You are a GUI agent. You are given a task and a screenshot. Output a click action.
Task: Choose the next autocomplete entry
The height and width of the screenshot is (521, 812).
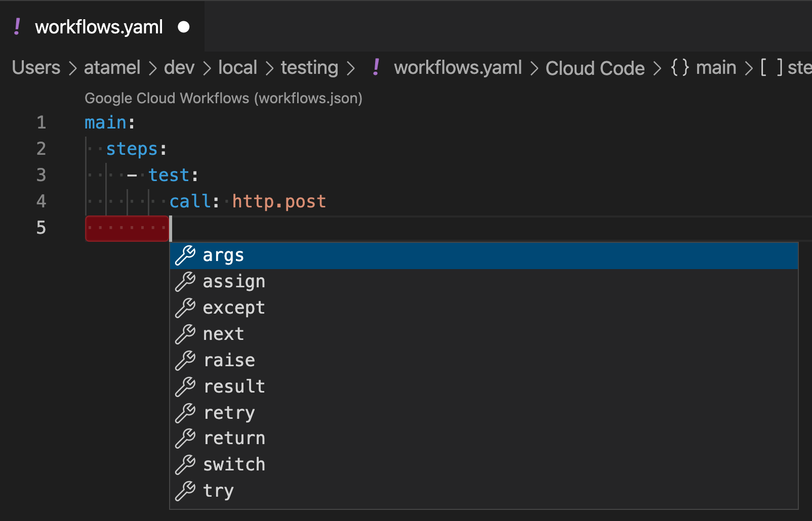tap(223, 334)
